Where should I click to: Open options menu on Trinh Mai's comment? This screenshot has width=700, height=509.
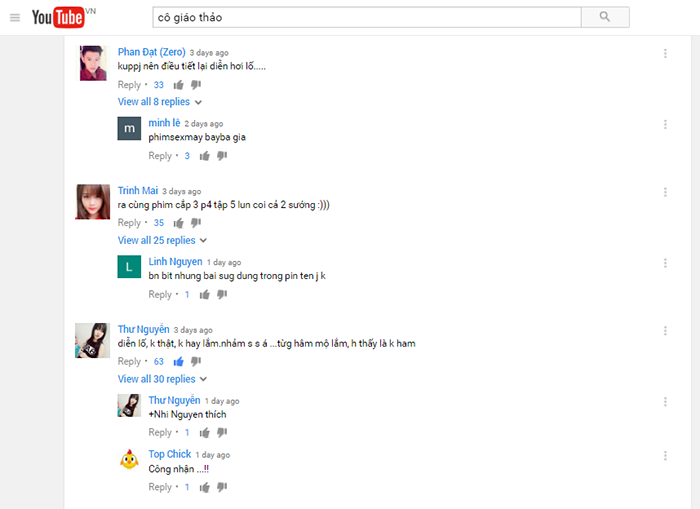665,192
